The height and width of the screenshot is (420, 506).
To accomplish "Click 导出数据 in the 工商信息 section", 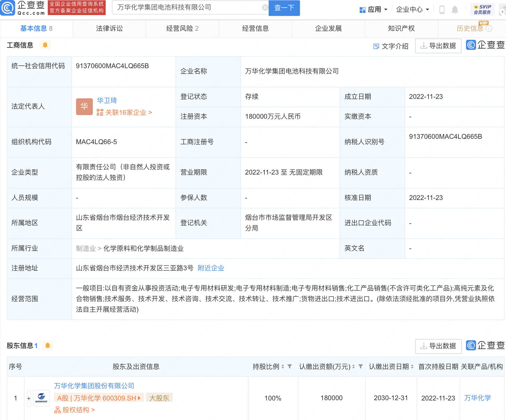I will (438, 46).
